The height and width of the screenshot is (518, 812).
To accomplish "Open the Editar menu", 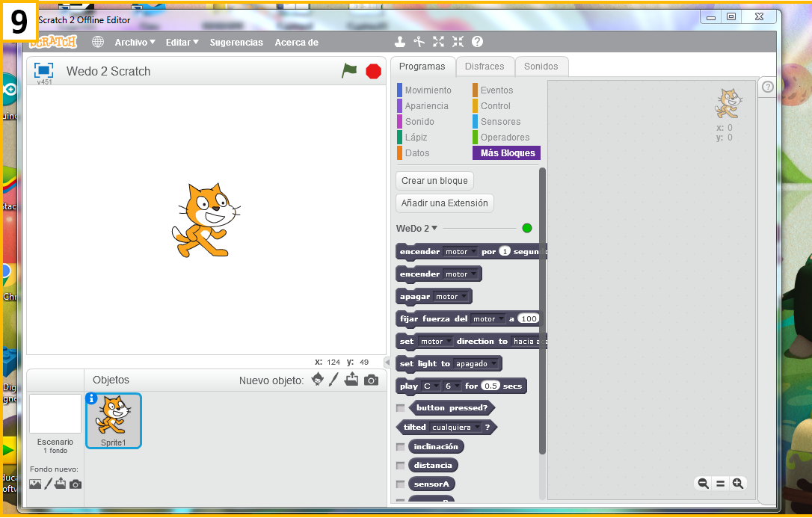I will click(182, 43).
